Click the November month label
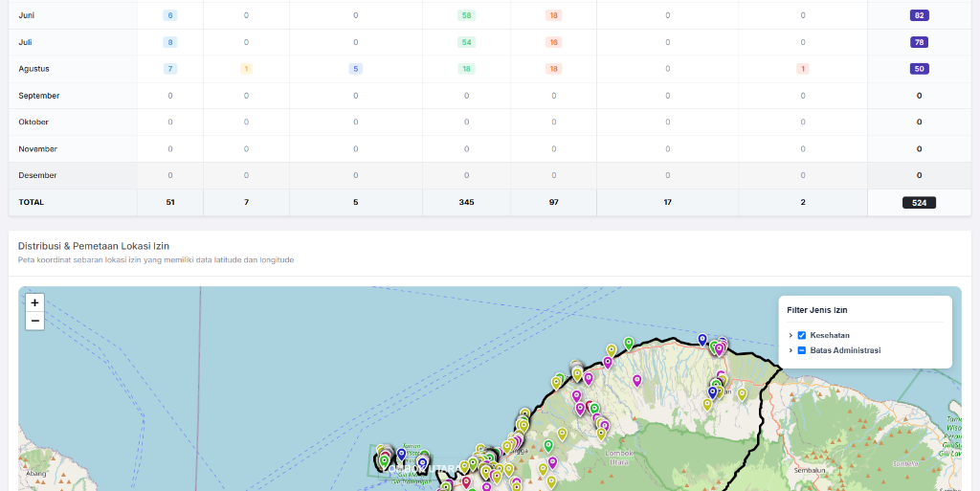980x491 pixels. coord(37,148)
